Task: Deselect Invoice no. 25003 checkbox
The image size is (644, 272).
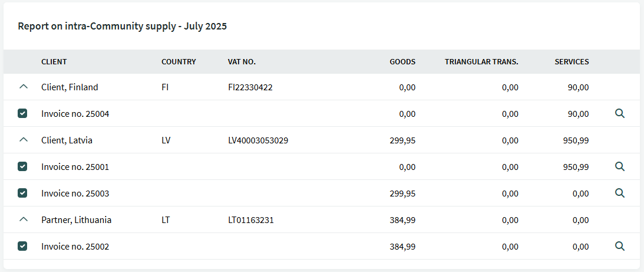Action: click(22, 193)
